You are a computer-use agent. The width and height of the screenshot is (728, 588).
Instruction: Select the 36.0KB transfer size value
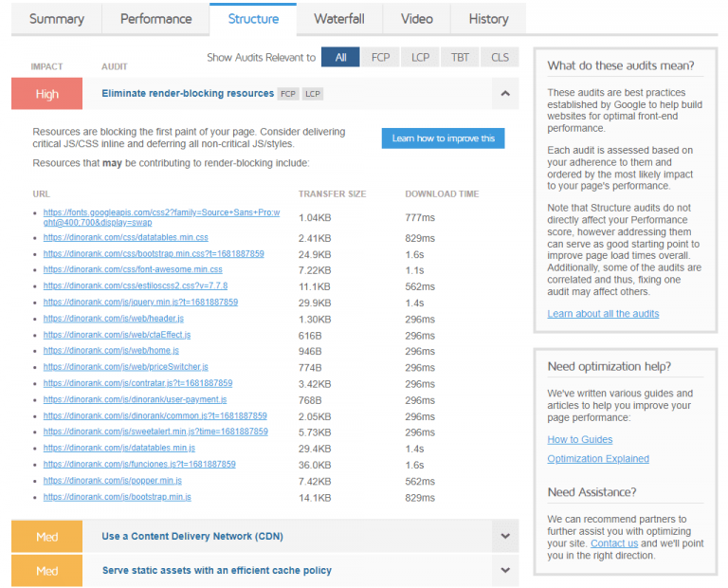[315, 465]
